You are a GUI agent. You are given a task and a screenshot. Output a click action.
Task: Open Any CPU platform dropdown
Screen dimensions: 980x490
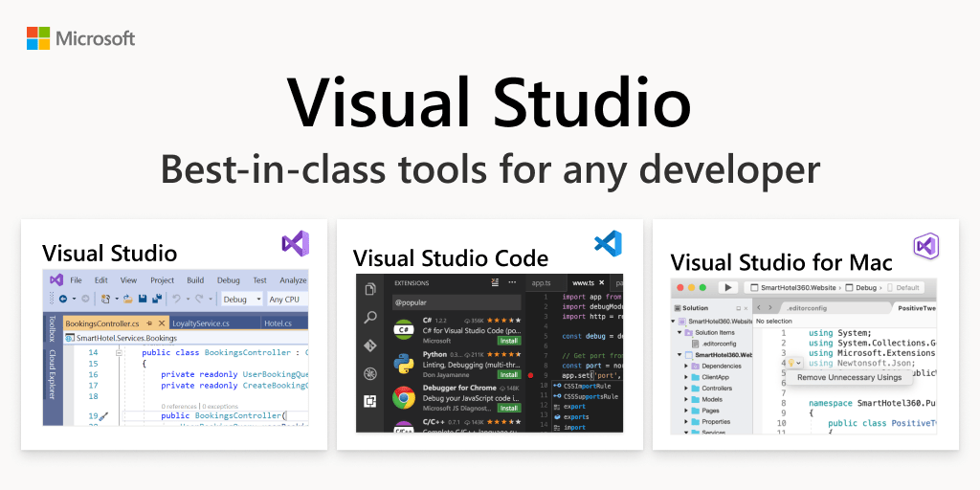(288, 300)
